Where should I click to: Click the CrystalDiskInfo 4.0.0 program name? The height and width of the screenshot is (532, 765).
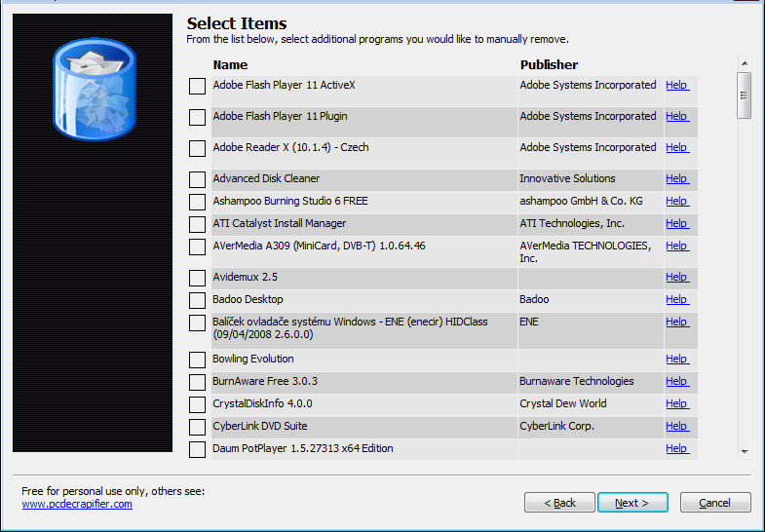pyautogui.click(x=262, y=404)
